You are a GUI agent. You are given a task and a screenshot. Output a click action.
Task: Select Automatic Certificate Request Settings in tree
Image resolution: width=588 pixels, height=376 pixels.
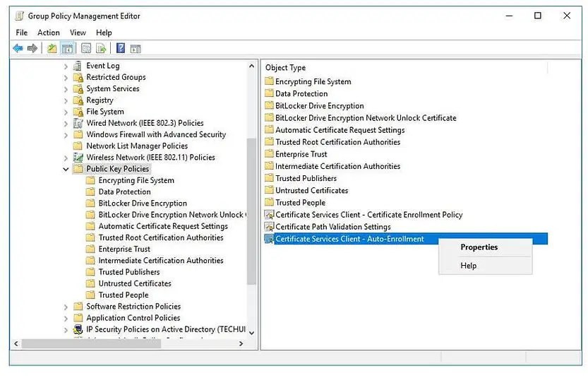163,226
